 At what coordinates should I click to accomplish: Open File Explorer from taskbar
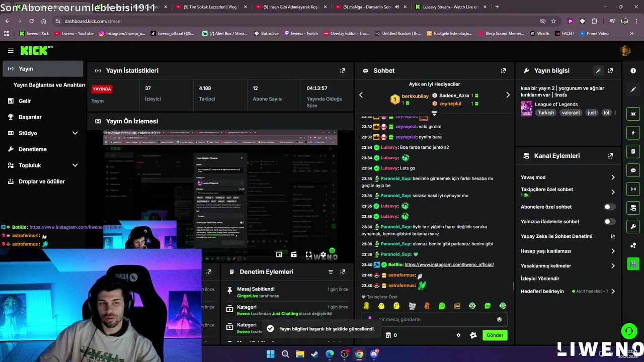tap(300, 354)
